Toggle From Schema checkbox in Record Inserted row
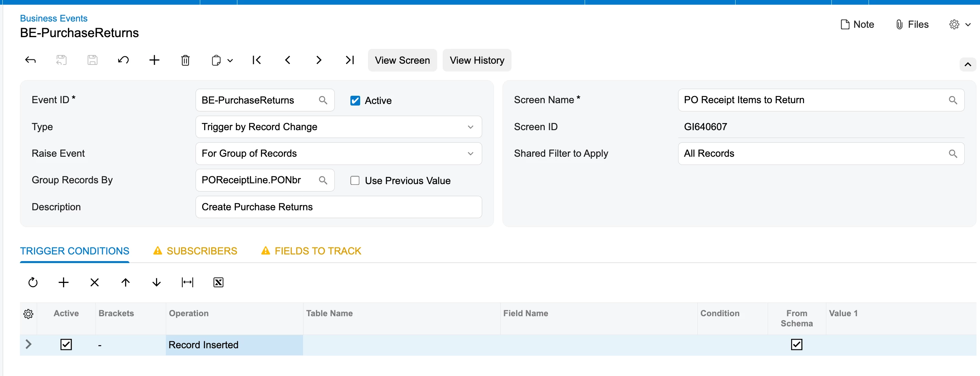This screenshot has width=980, height=376. pos(797,344)
